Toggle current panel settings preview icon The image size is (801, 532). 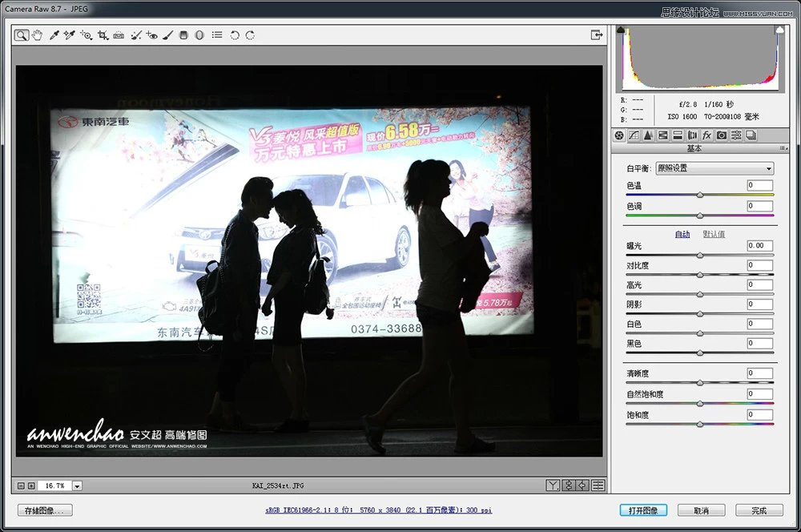[x=598, y=486]
